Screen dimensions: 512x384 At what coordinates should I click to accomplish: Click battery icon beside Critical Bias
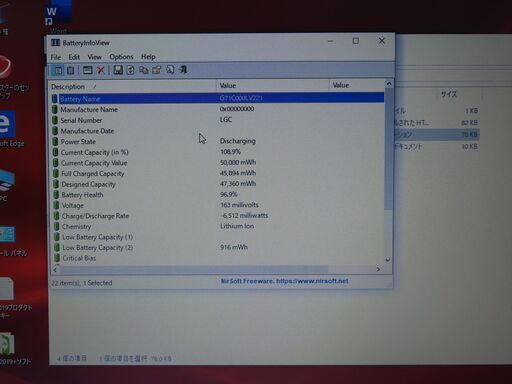(x=57, y=258)
